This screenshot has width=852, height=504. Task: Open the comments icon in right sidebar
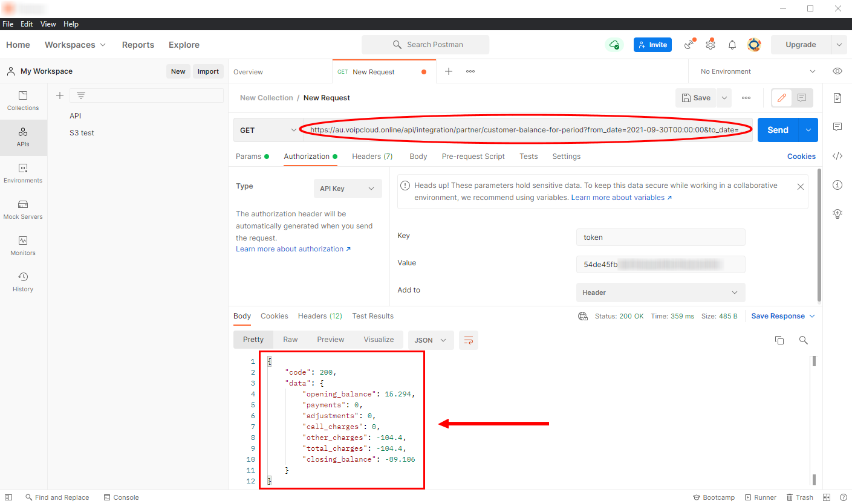[x=837, y=127]
